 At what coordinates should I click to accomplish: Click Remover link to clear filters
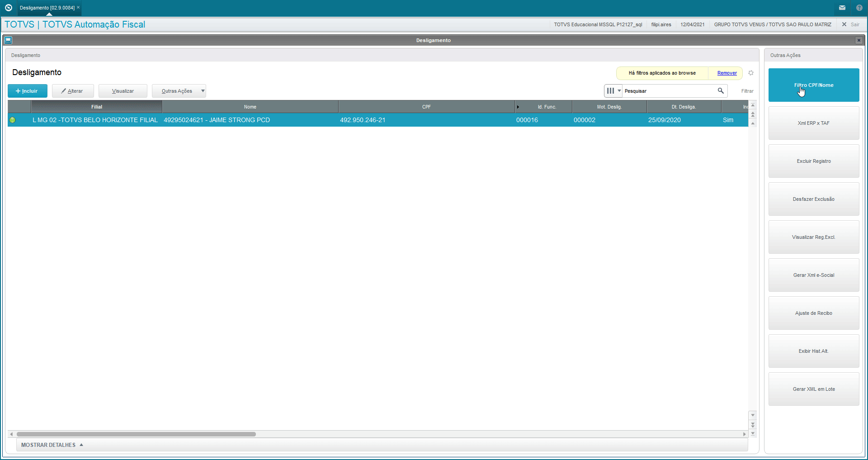point(727,73)
